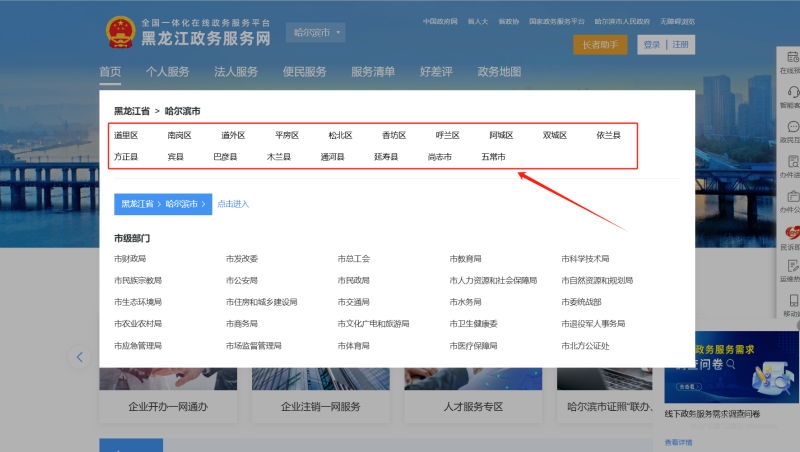Select the 通河县 county
This screenshot has width=800, height=452.
332,157
